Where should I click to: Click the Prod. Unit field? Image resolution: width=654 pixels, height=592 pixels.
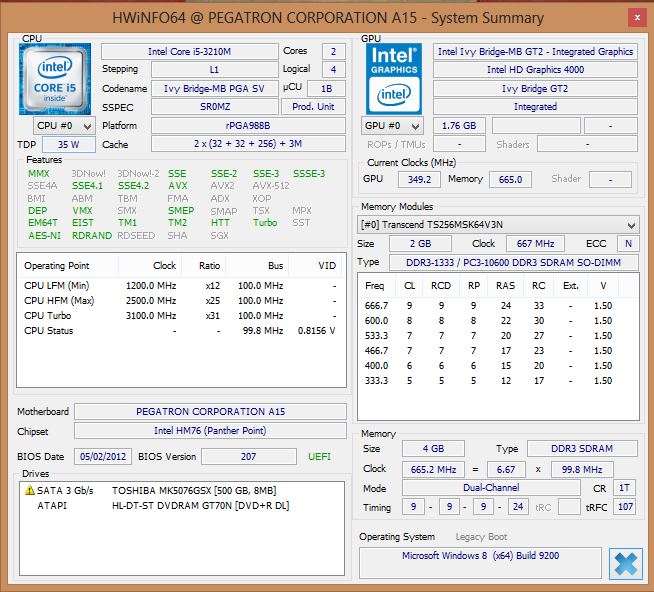point(313,107)
